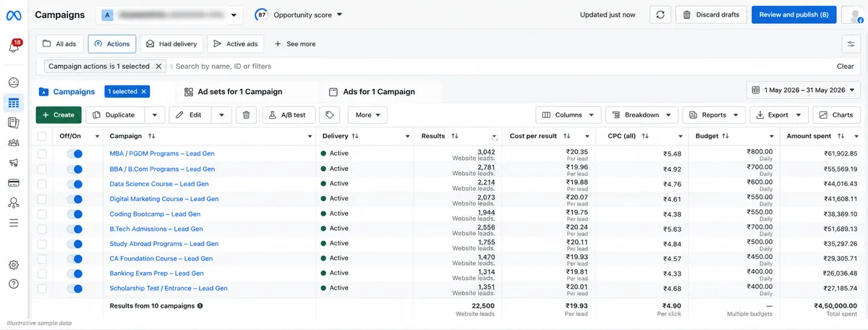Open the Edit dropdown arrow
This screenshot has width=868, height=330.
pos(221,114)
